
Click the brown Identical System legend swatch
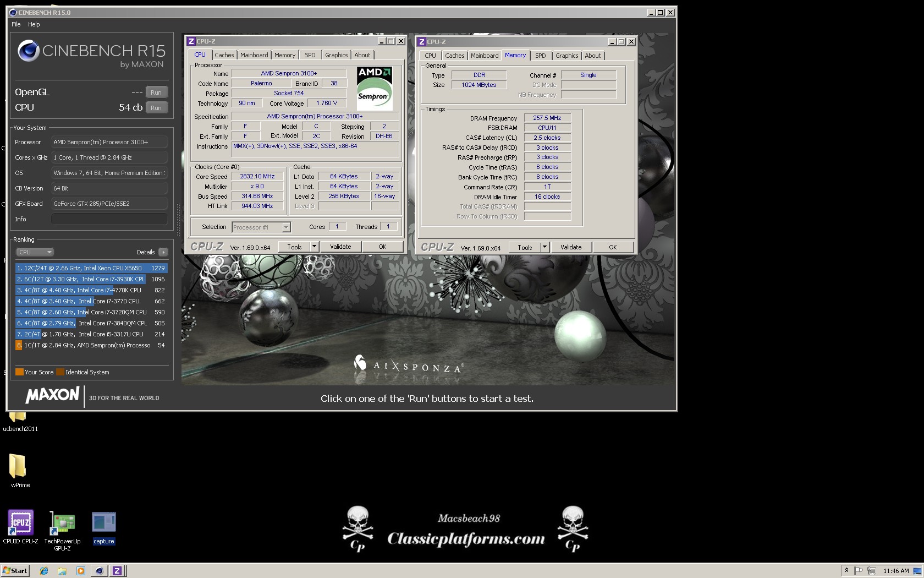61,372
